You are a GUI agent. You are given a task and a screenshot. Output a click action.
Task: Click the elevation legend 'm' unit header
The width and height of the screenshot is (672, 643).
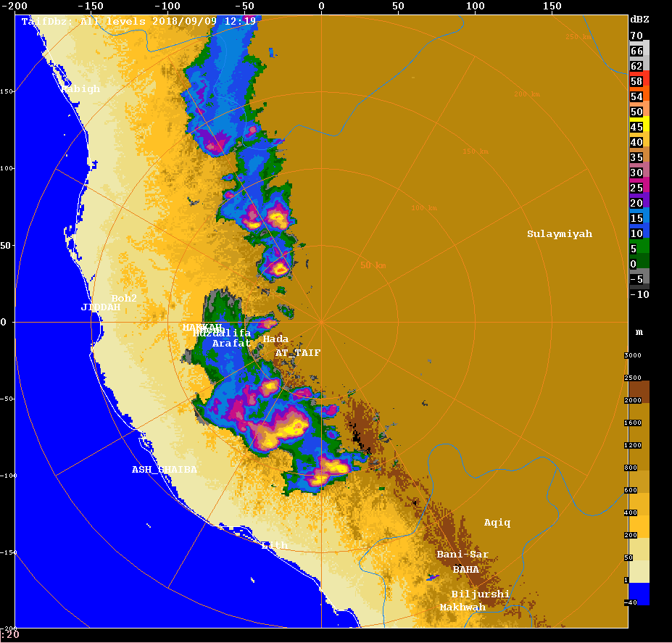(x=639, y=332)
